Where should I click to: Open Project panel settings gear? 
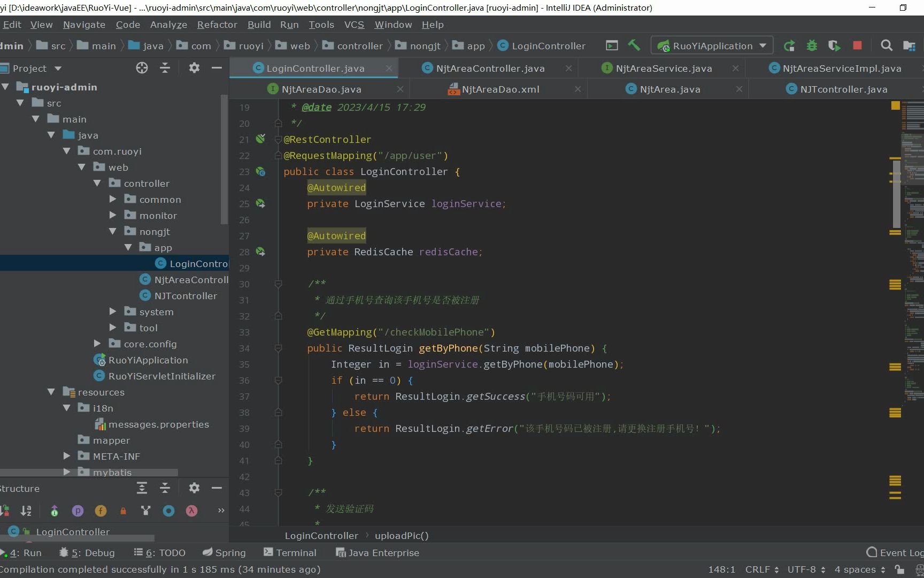[x=194, y=68]
